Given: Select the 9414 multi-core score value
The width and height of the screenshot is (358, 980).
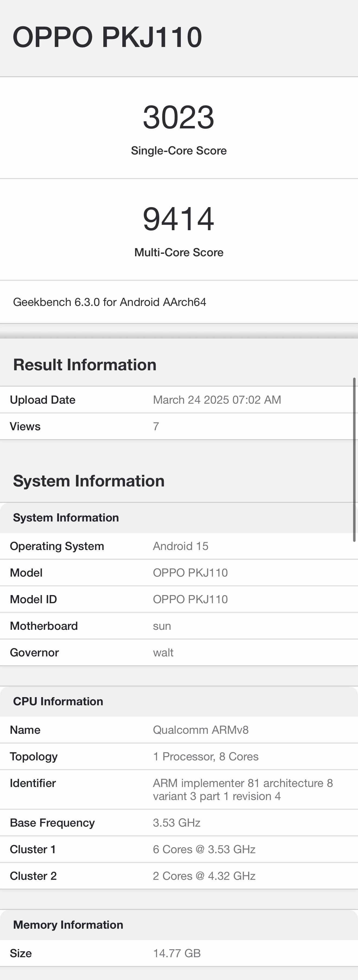Looking at the screenshot, I should pos(179,219).
